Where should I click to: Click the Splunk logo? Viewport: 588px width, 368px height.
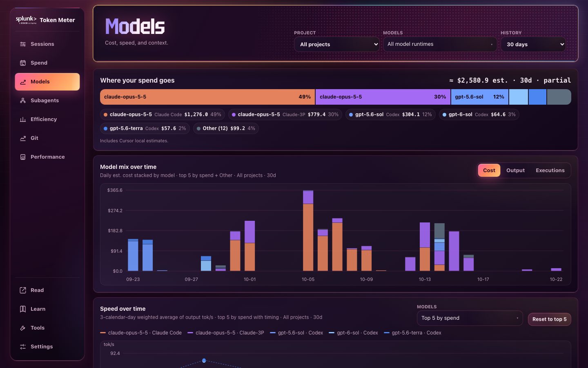26,20
